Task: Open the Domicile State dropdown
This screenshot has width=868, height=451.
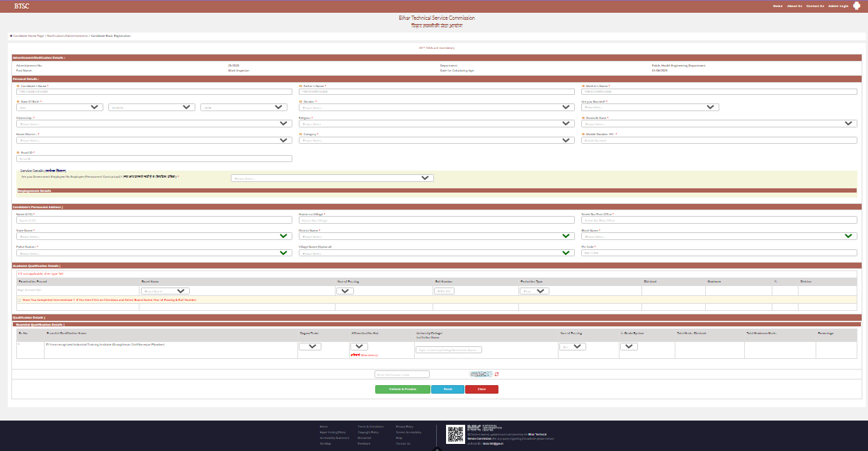Action: [719, 123]
